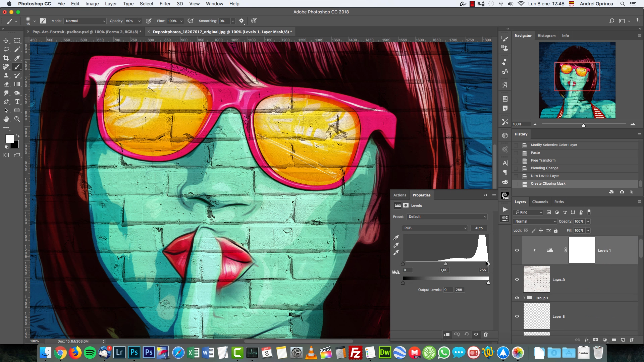Open the brush Mode dropdown
The image size is (644, 362).
coord(85,21)
